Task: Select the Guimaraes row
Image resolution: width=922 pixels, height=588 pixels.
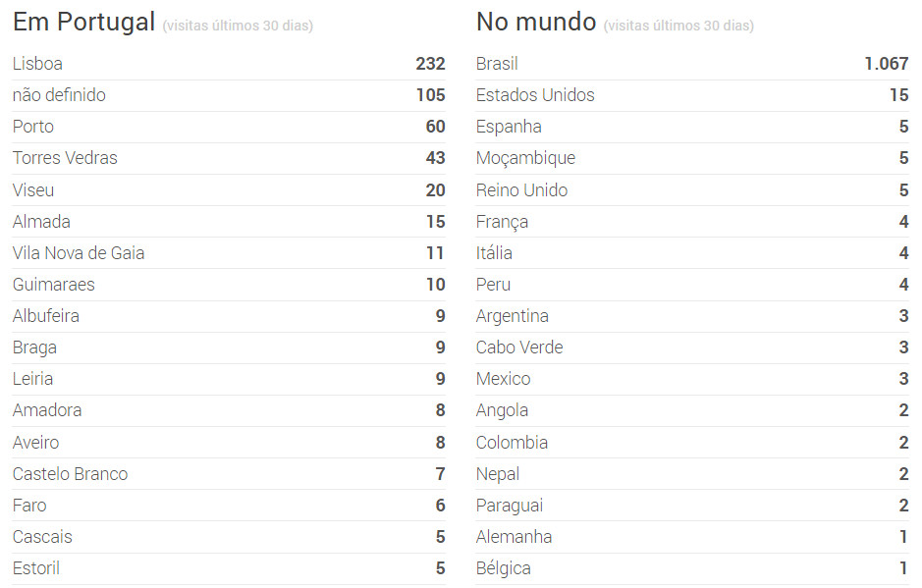Action: 229,285
